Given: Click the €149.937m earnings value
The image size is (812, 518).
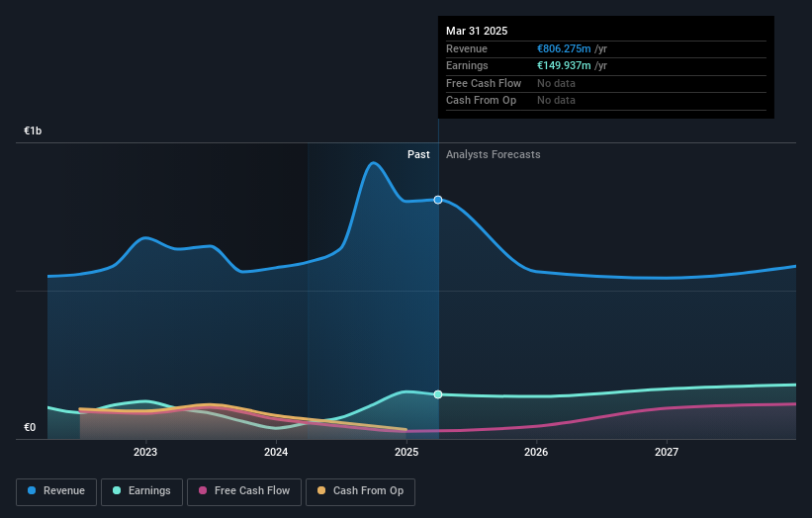Looking at the screenshot, I should 564,65.
